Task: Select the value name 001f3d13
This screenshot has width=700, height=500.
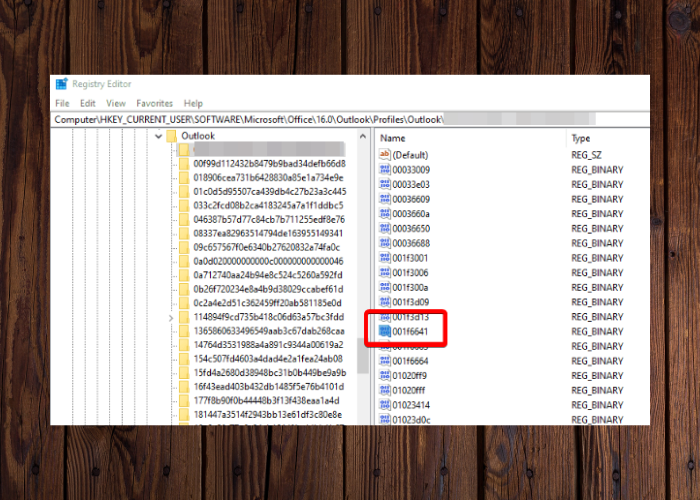Action: coord(411,317)
